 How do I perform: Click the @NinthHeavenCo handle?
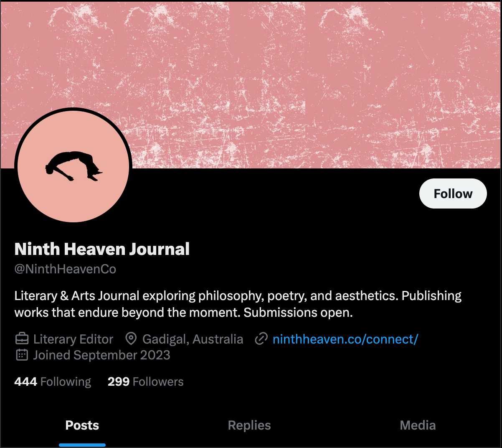click(65, 269)
